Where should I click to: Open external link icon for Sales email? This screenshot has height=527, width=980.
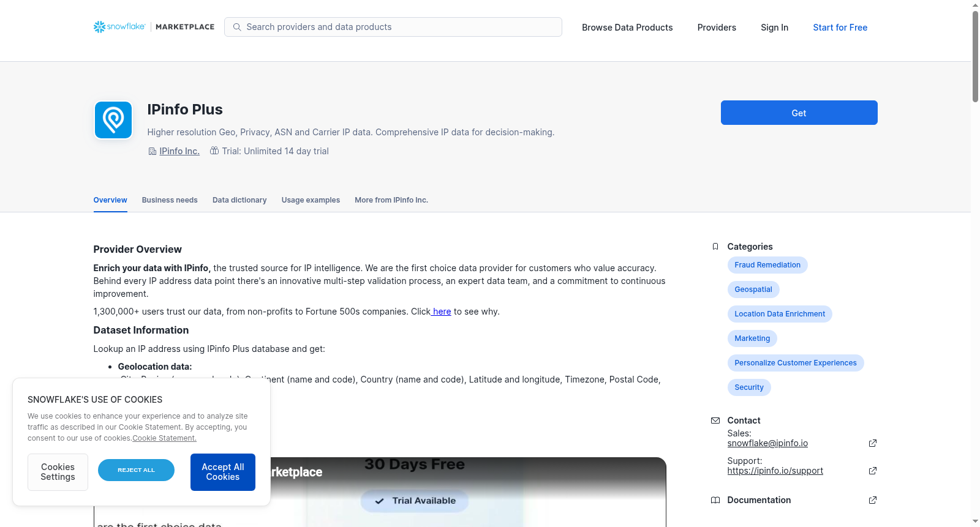[873, 443]
